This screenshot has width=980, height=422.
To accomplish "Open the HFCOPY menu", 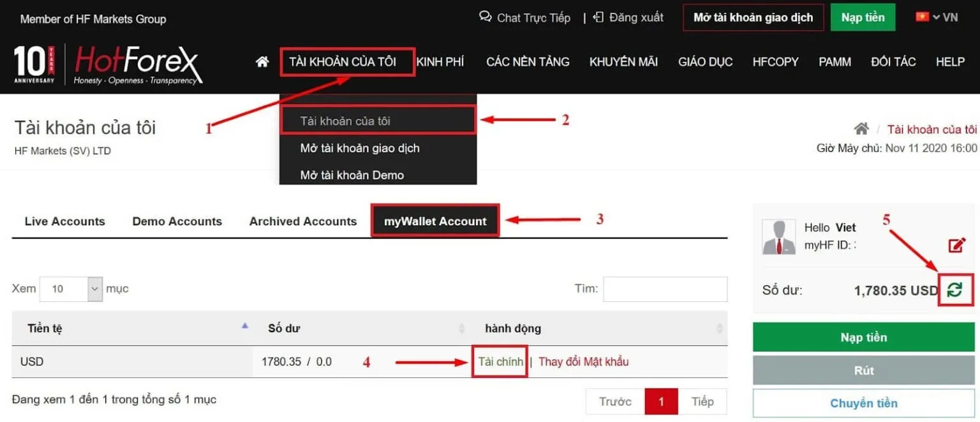I will 775,62.
